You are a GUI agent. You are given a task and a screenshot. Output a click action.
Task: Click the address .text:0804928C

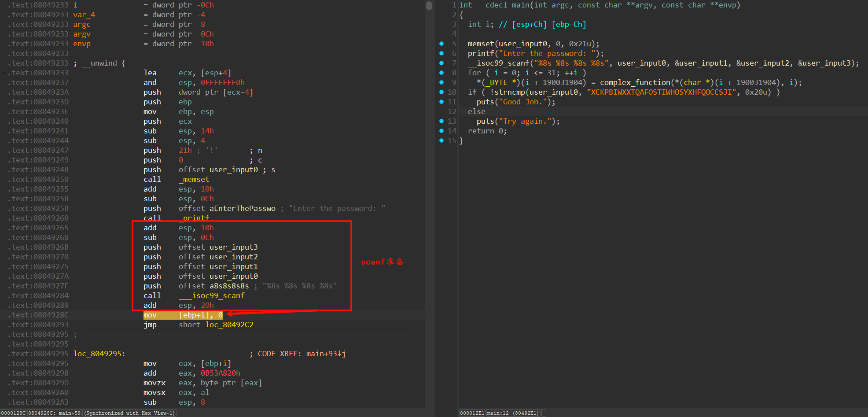38,315
